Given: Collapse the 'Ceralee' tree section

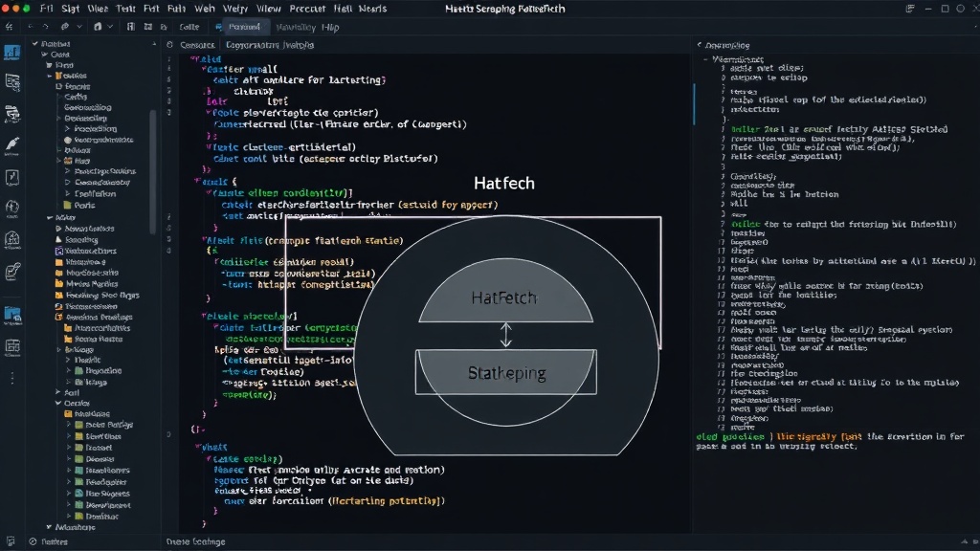Looking at the screenshot, I should [x=58, y=403].
